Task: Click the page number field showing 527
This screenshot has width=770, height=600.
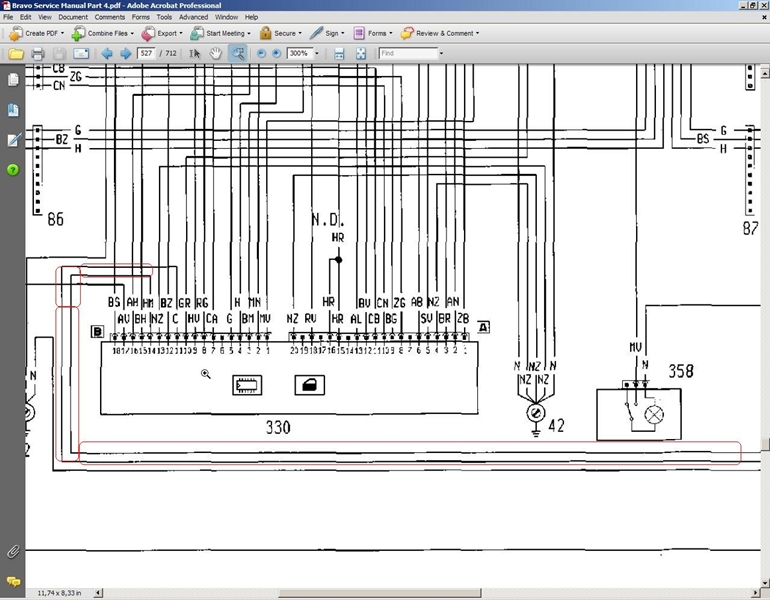Action: 147,53
